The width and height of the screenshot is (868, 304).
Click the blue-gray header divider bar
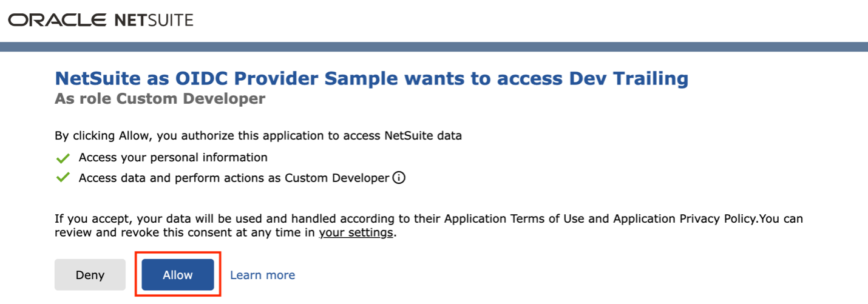click(434, 47)
